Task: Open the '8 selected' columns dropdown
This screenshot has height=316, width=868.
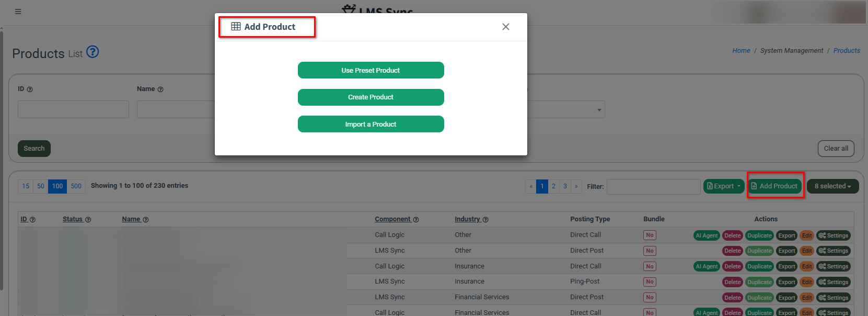Action: [x=832, y=186]
